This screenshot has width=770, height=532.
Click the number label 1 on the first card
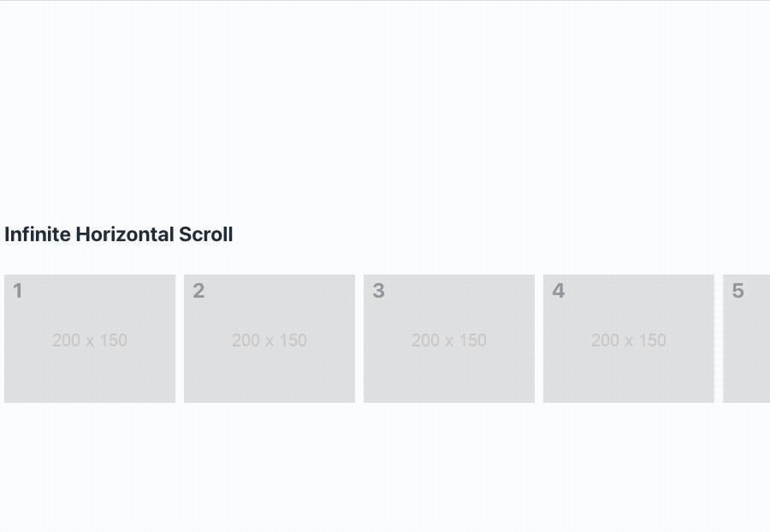pos(17,291)
